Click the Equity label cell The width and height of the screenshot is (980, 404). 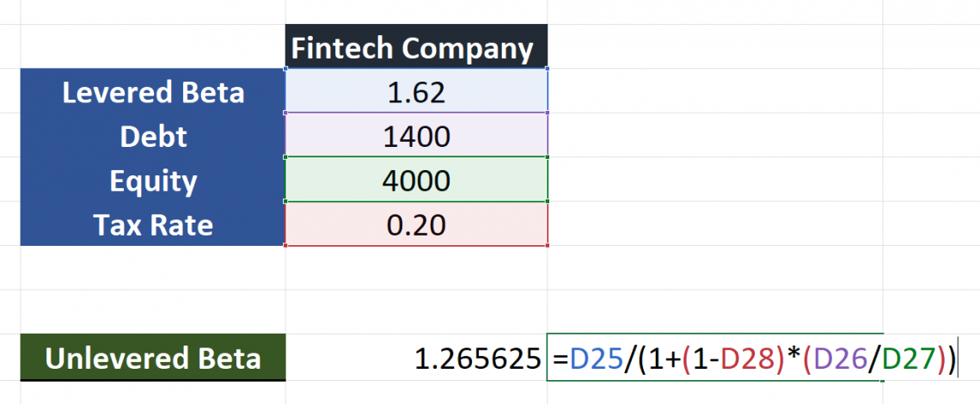[x=153, y=181]
